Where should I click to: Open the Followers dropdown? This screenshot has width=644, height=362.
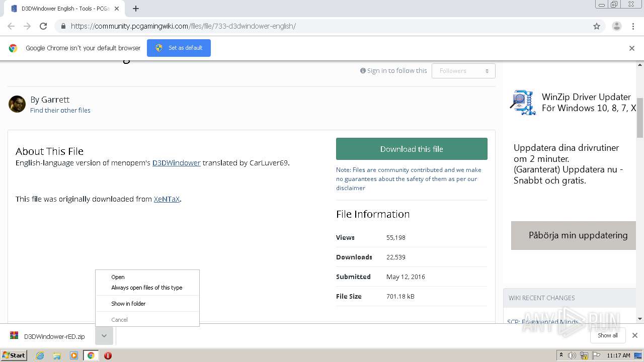pyautogui.click(x=463, y=71)
